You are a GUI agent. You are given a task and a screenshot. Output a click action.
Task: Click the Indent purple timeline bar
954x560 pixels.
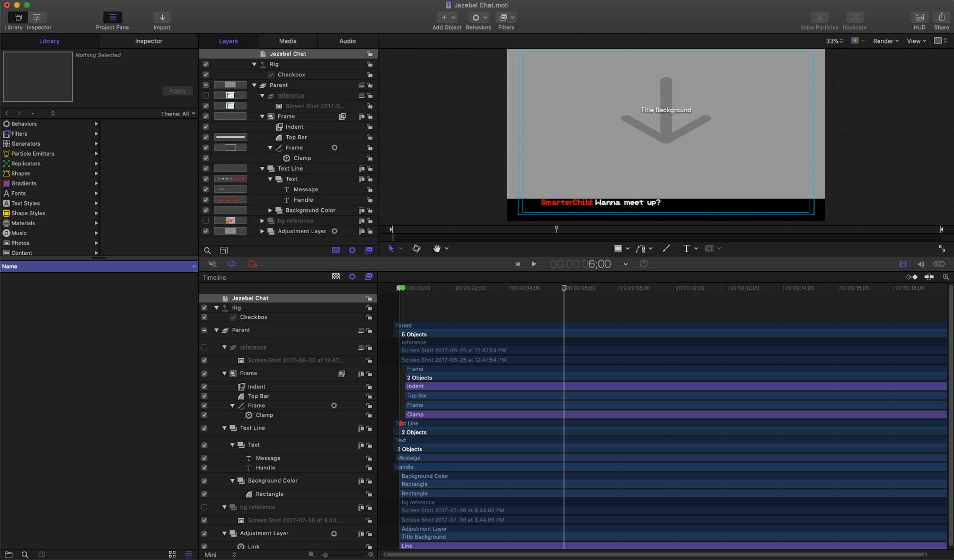(x=676, y=387)
